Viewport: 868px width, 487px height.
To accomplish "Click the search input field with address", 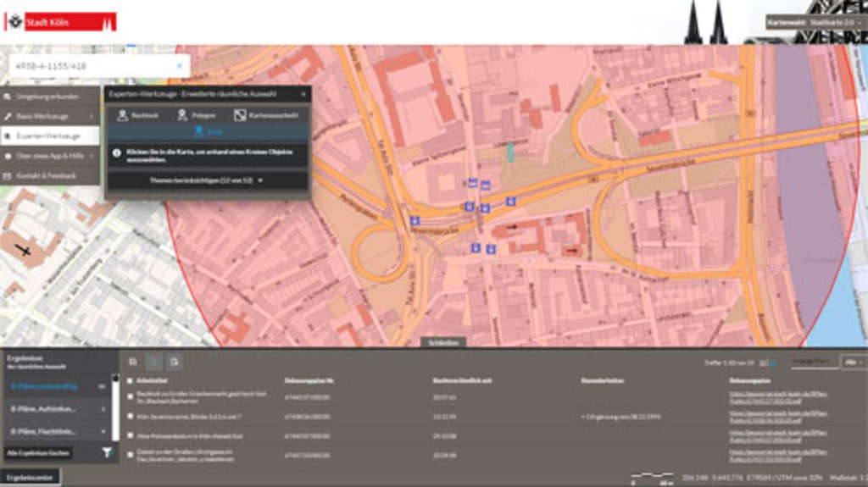I will click(89, 65).
